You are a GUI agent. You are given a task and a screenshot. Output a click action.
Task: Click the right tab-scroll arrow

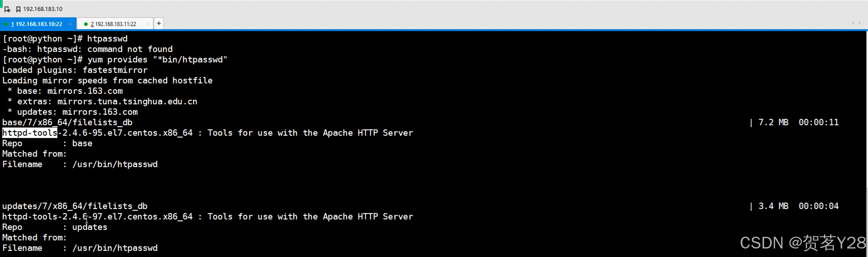click(x=860, y=23)
